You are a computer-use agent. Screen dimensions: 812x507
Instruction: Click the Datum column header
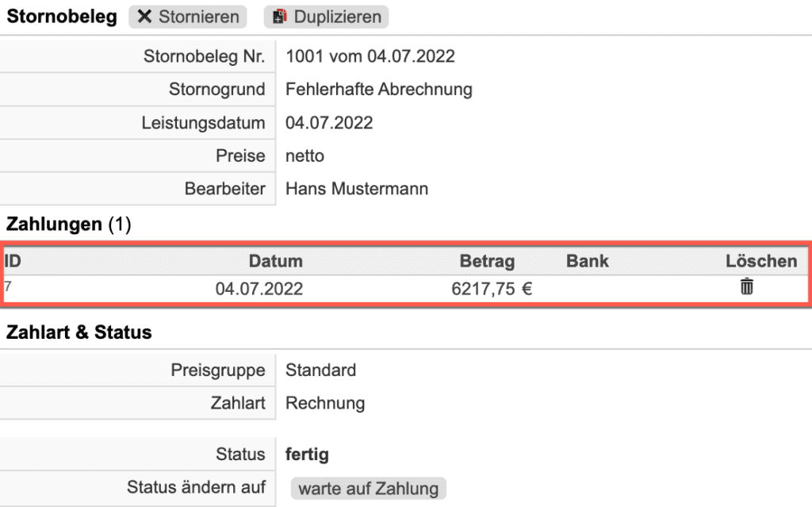(x=277, y=260)
